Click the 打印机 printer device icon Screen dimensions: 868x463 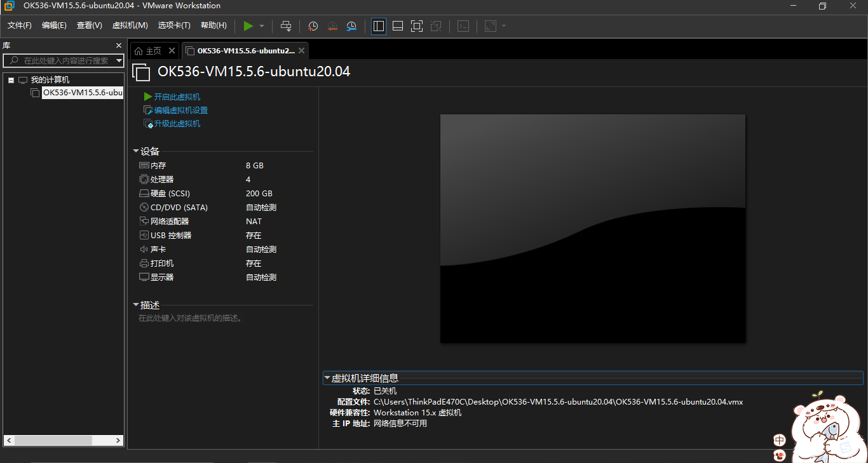[x=144, y=263]
